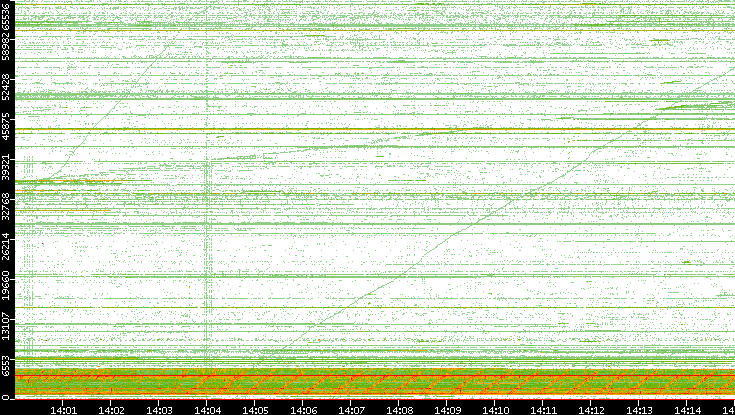Click the 14:09 time axis label

click(x=447, y=410)
